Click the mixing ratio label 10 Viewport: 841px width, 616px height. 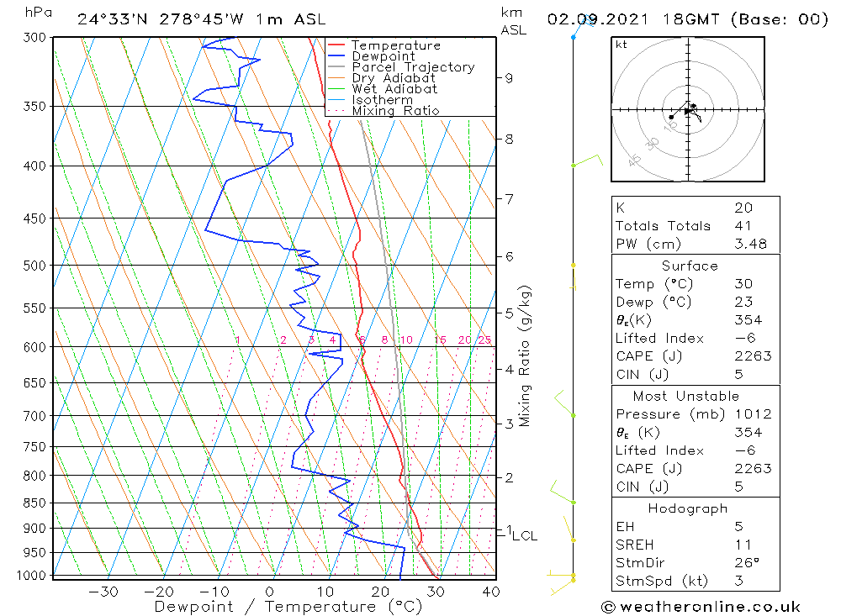[x=406, y=340]
